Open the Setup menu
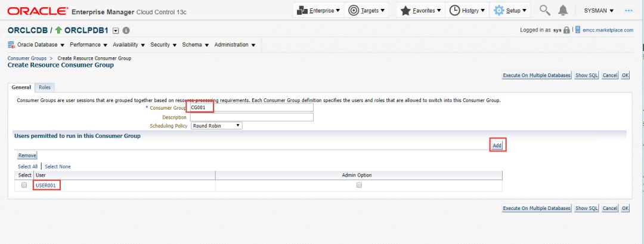The image size is (644, 244). coord(510,11)
